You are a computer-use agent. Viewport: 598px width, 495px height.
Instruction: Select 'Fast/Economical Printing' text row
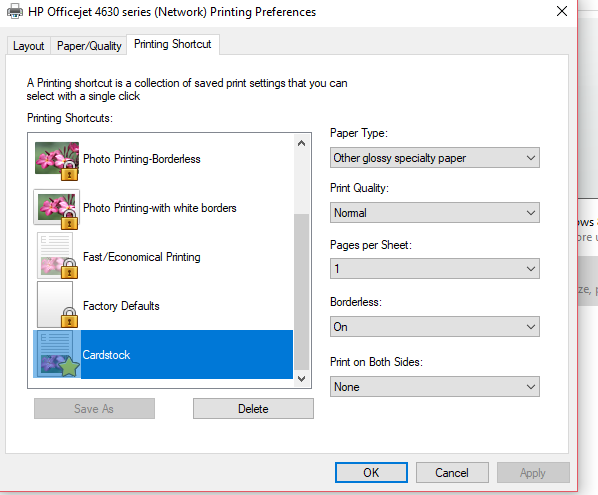pyautogui.click(x=141, y=257)
